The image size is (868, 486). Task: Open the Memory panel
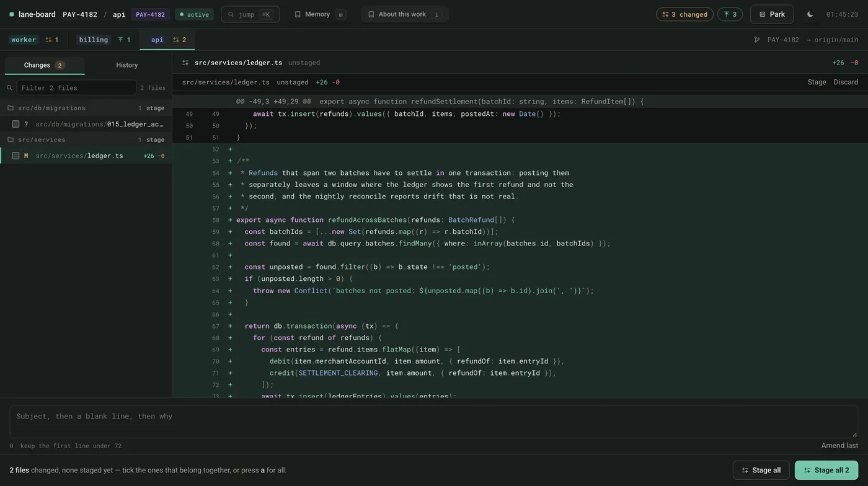coord(320,14)
